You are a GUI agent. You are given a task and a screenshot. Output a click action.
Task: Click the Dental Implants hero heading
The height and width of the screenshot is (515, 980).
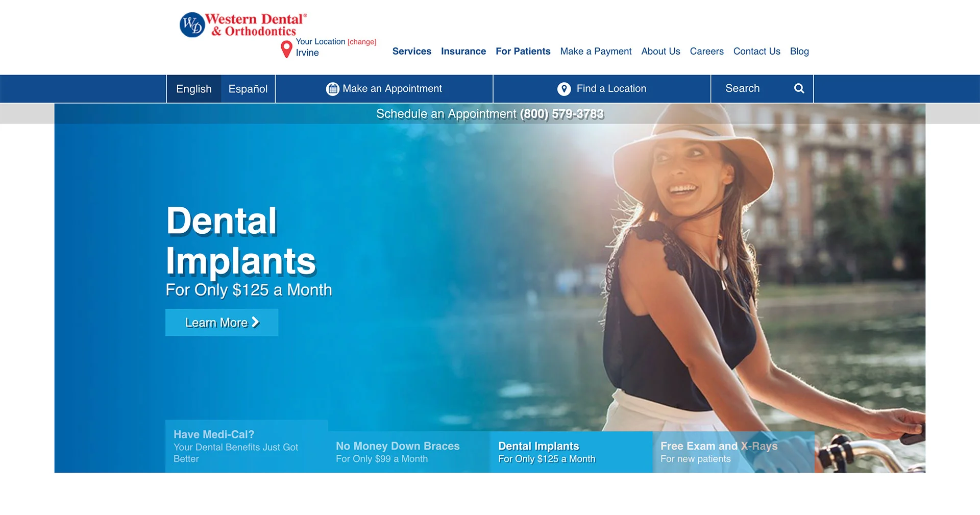coord(241,241)
